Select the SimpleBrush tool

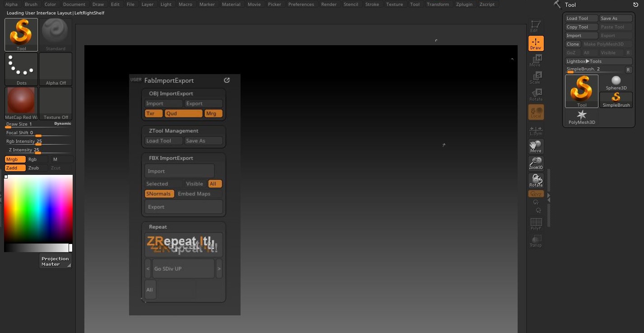pyautogui.click(x=616, y=100)
